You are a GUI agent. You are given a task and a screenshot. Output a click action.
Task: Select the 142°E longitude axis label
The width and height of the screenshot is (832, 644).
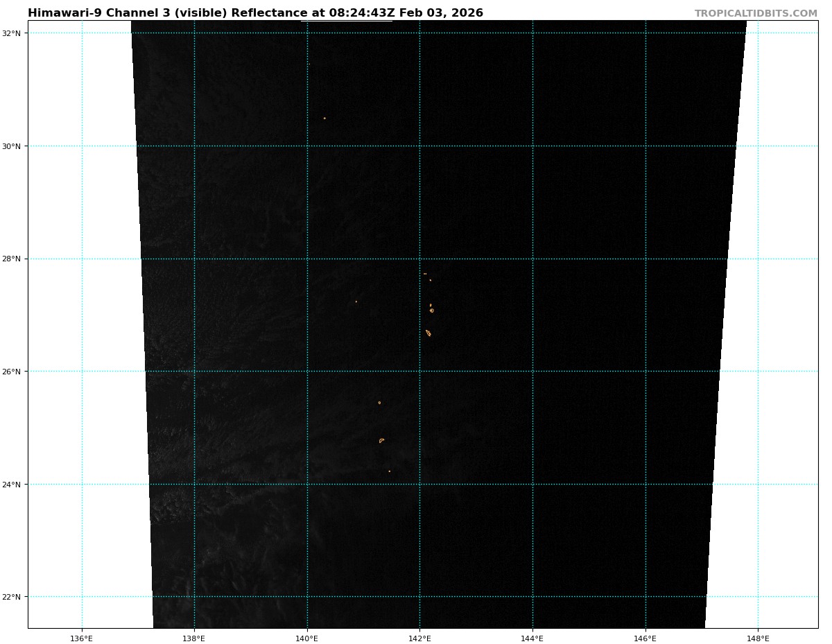click(419, 638)
